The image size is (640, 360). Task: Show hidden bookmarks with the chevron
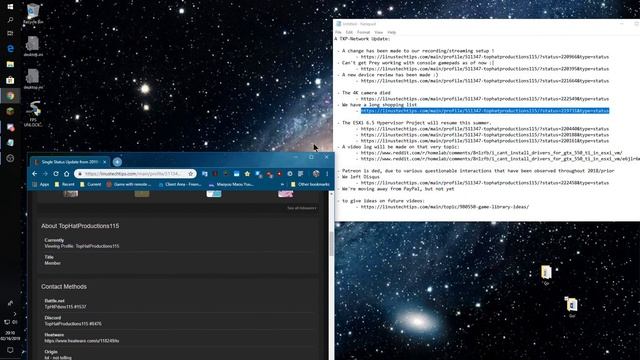pos(282,184)
